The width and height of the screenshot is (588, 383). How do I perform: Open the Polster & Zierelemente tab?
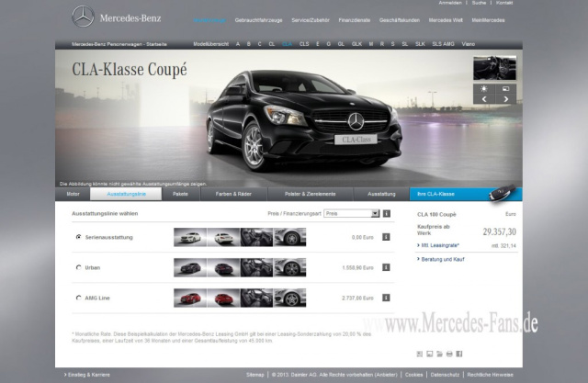pyautogui.click(x=311, y=194)
